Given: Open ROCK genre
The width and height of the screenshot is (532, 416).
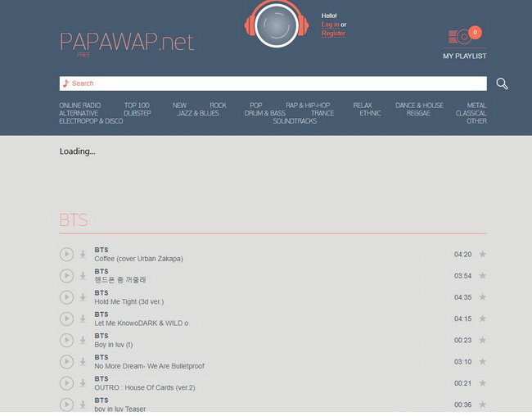Looking at the screenshot, I should [x=218, y=106].
